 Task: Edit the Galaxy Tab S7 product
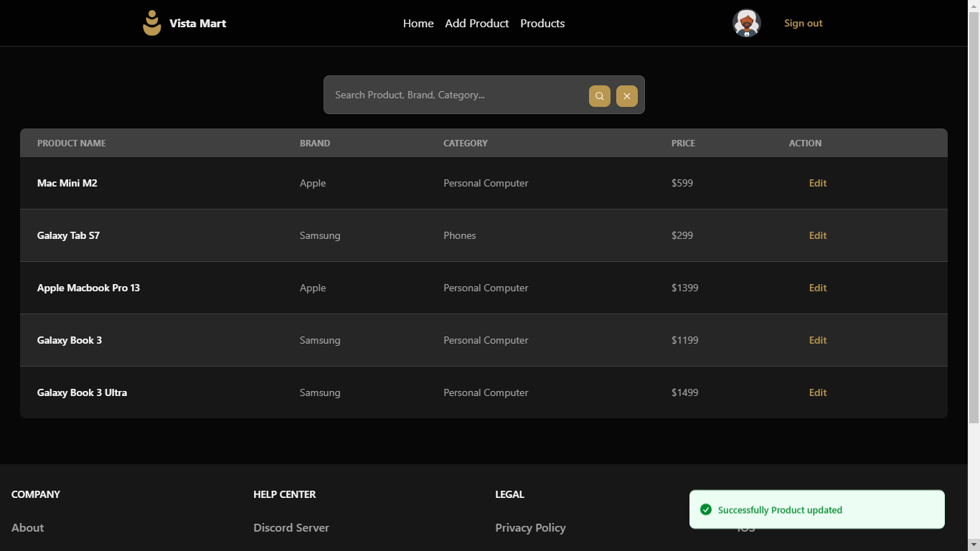[818, 235]
